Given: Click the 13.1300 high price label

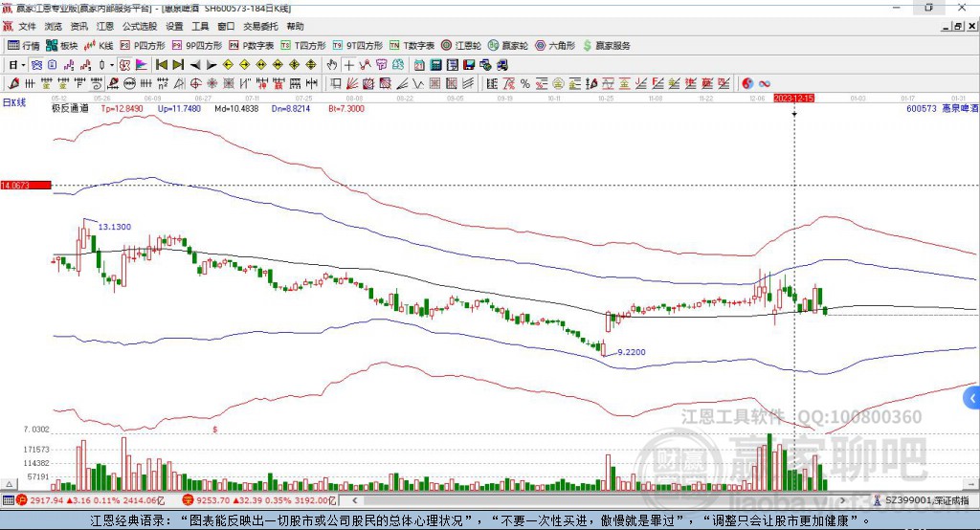Looking at the screenshot, I should coord(115,226).
